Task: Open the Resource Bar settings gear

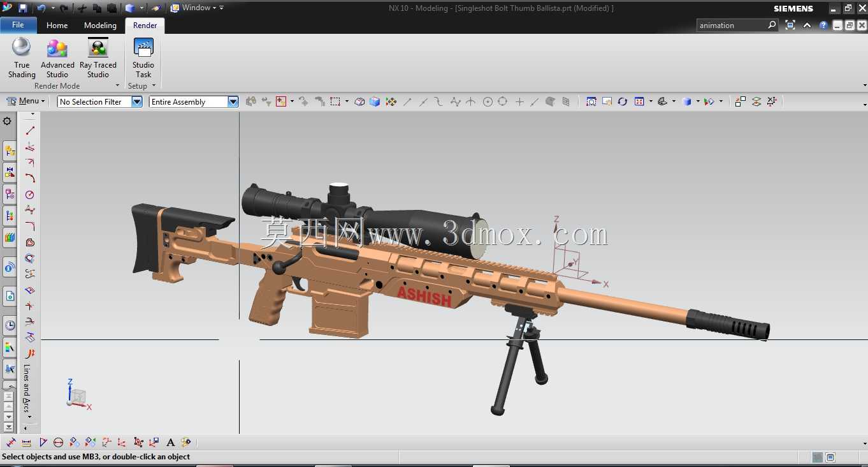Action: click(x=8, y=121)
